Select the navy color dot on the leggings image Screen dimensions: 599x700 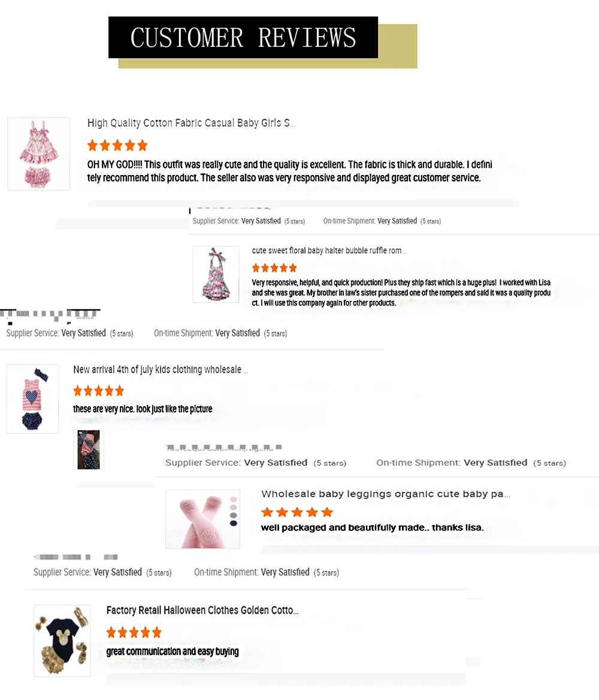(233, 523)
